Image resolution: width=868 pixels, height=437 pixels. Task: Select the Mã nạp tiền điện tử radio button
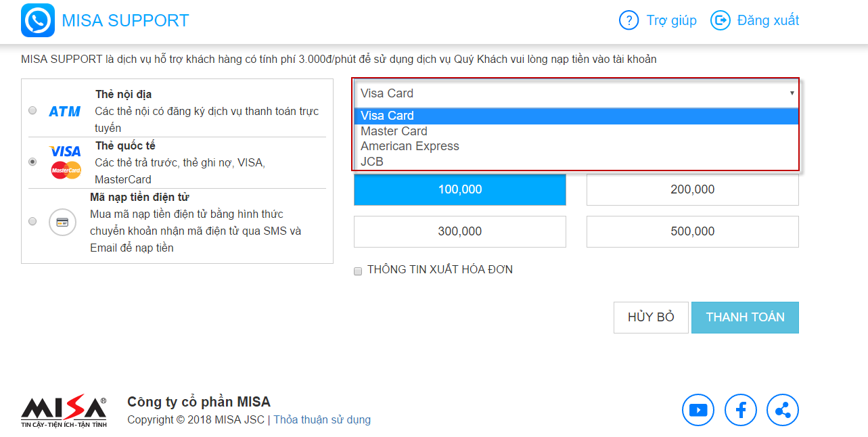click(x=32, y=221)
